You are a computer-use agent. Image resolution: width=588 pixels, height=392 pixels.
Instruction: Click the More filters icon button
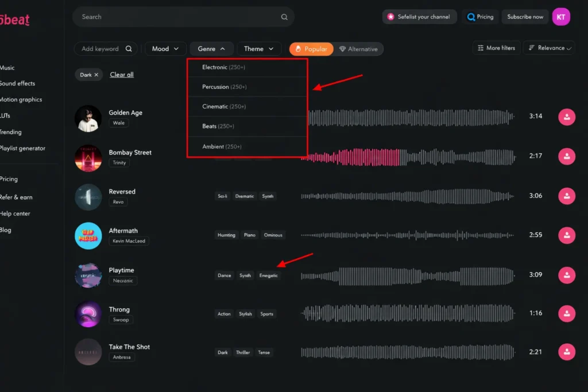click(x=497, y=48)
